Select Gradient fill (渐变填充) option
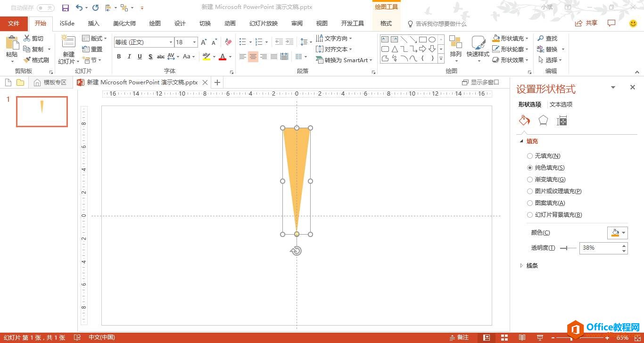The height and width of the screenshot is (343, 644). coord(530,180)
